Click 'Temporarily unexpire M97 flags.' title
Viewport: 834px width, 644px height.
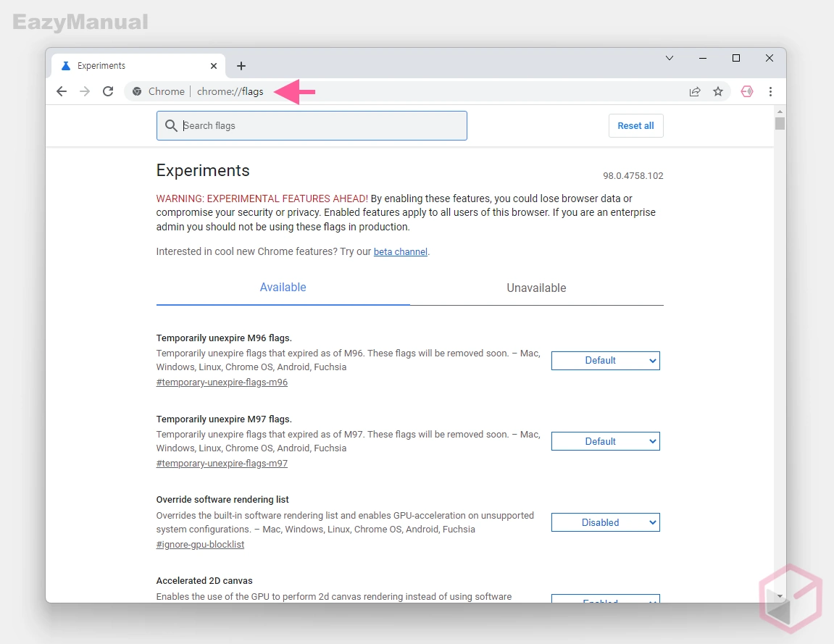click(x=224, y=419)
